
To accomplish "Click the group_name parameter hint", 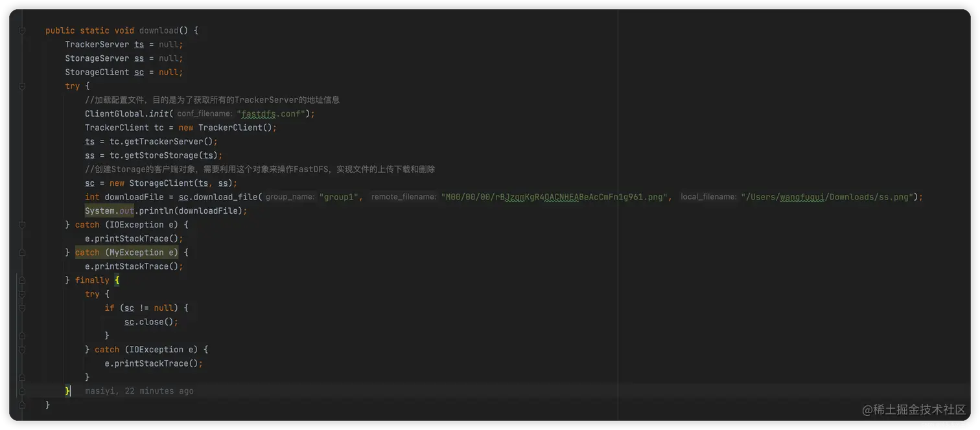I will coord(290,197).
